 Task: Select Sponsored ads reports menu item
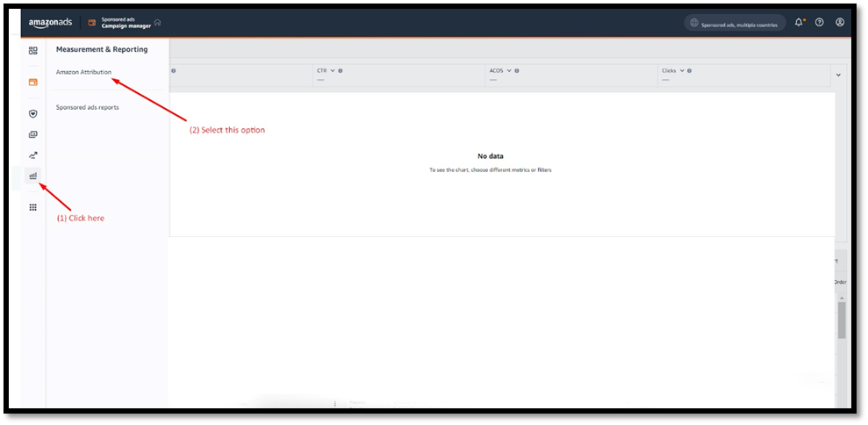88,107
